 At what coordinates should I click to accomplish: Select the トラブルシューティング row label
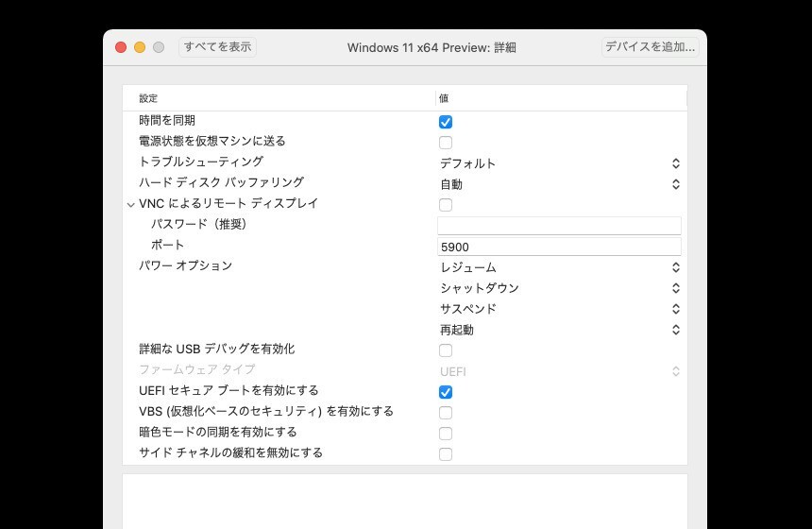[x=201, y=162]
